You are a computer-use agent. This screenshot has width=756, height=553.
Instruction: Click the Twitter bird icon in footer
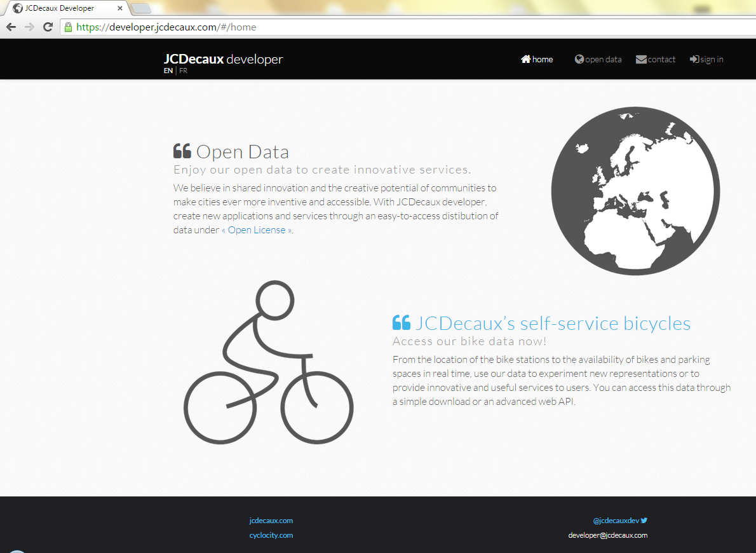click(644, 520)
